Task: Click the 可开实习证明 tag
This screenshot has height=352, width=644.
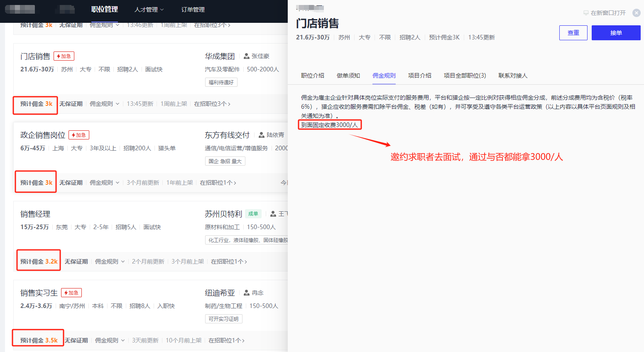Action: point(224,319)
